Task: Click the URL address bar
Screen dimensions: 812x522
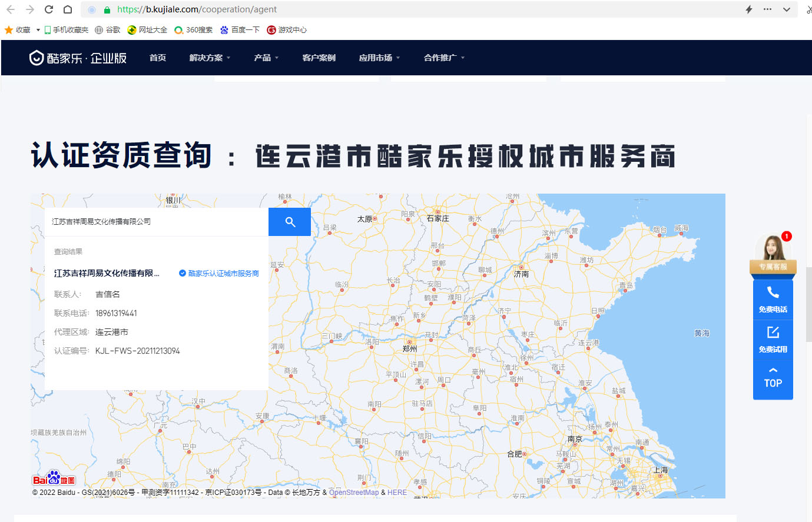Action: tap(412, 9)
